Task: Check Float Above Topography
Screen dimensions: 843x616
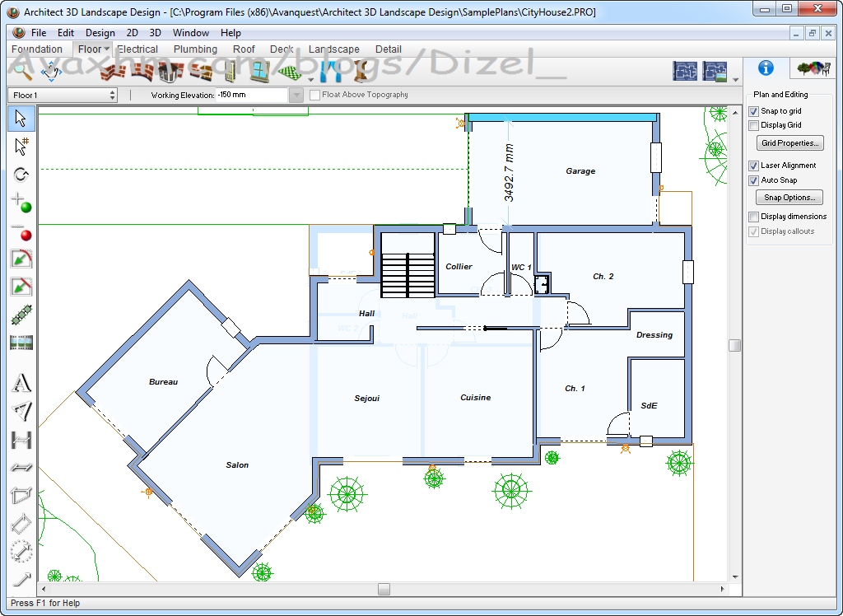Action: (x=315, y=96)
